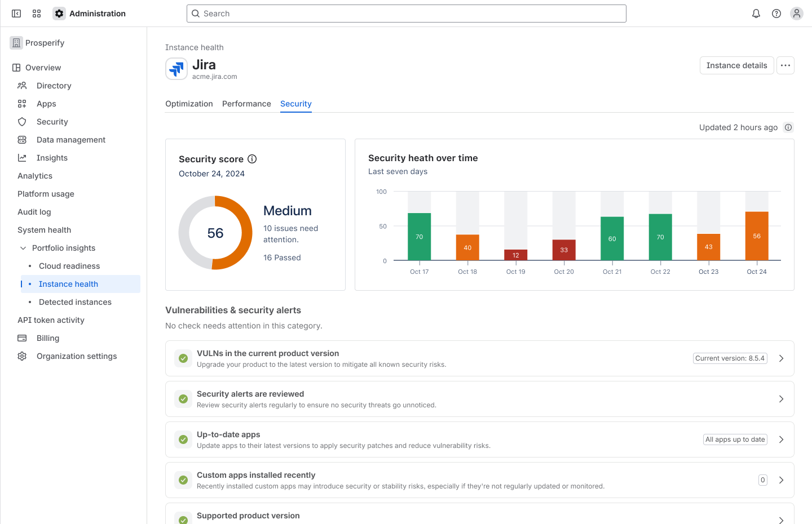812x524 pixels.
Task: Open the Detected instances page
Action: click(74, 301)
